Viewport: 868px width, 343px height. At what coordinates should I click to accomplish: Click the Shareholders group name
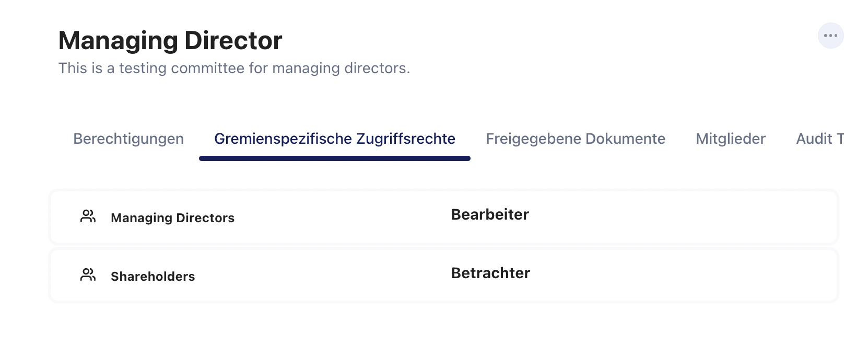(x=153, y=277)
